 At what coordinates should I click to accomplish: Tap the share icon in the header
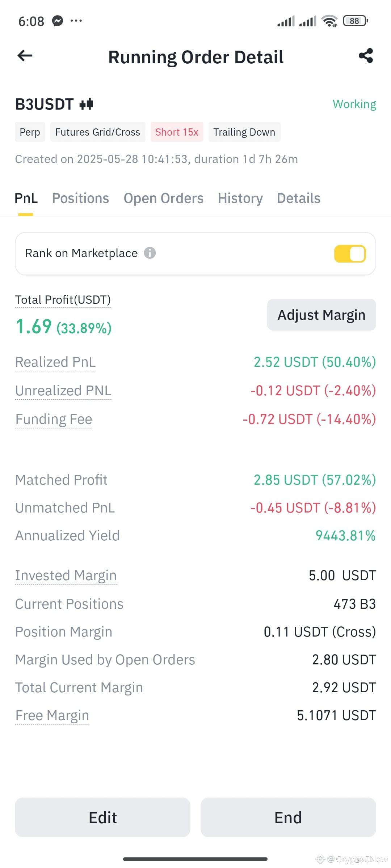click(x=366, y=56)
